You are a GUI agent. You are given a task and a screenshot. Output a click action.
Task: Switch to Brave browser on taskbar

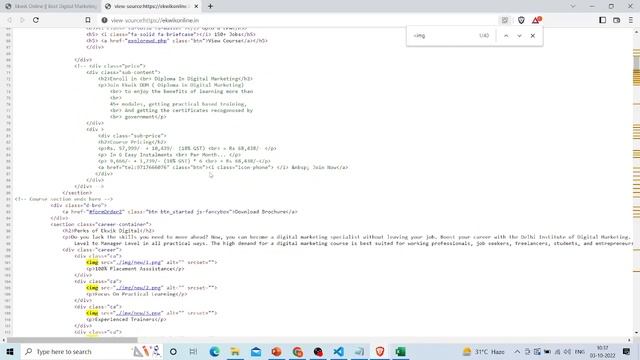(x=380, y=351)
